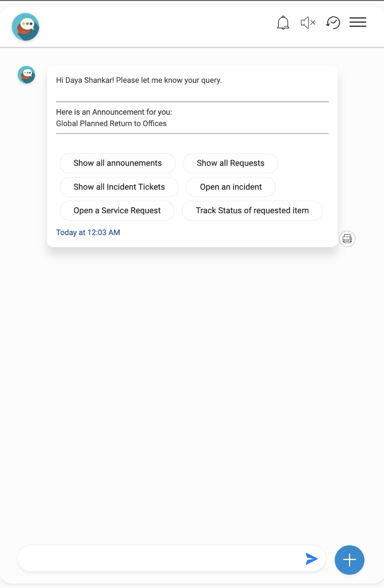Open the notifications bell

pos(283,23)
